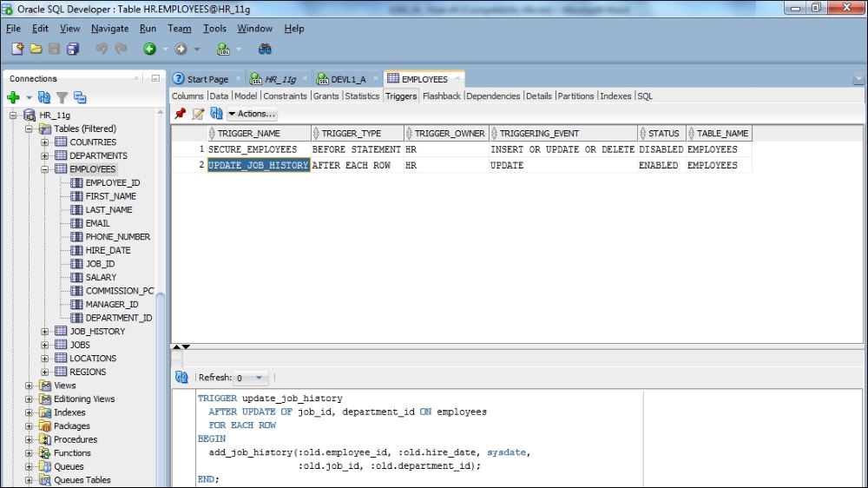Image resolution: width=868 pixels, height=488 pixels.
Task: Select the LOCATIONS table in tree
Action: click(93, 359)
